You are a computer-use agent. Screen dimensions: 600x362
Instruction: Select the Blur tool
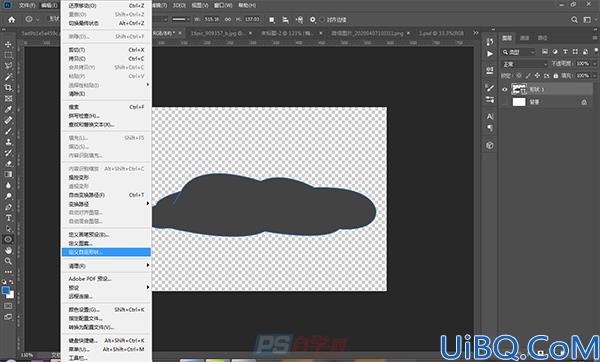point(8,185)
